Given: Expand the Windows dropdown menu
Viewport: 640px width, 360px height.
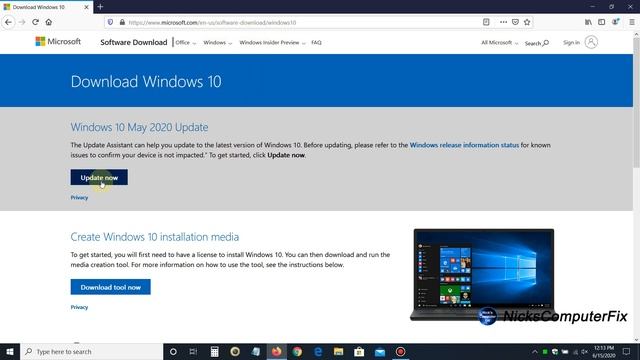Looking at the screenshot, I should pyautogui.click(x=218, y=42).
